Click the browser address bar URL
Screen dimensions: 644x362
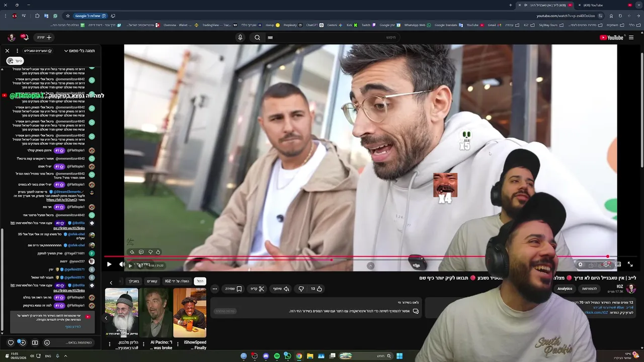(x=566, y=16)
